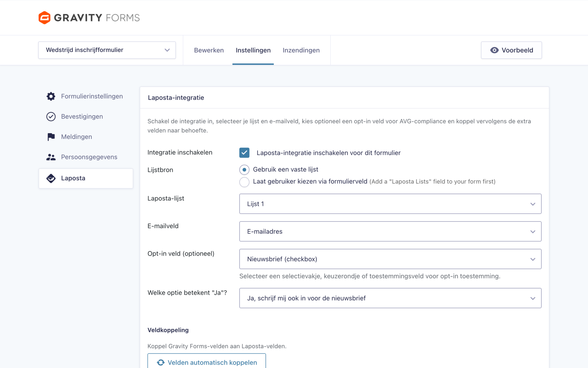This screenshot has height=368, width=588.
Task: Select the Laposta sidebar item
Action: point(86,178)
